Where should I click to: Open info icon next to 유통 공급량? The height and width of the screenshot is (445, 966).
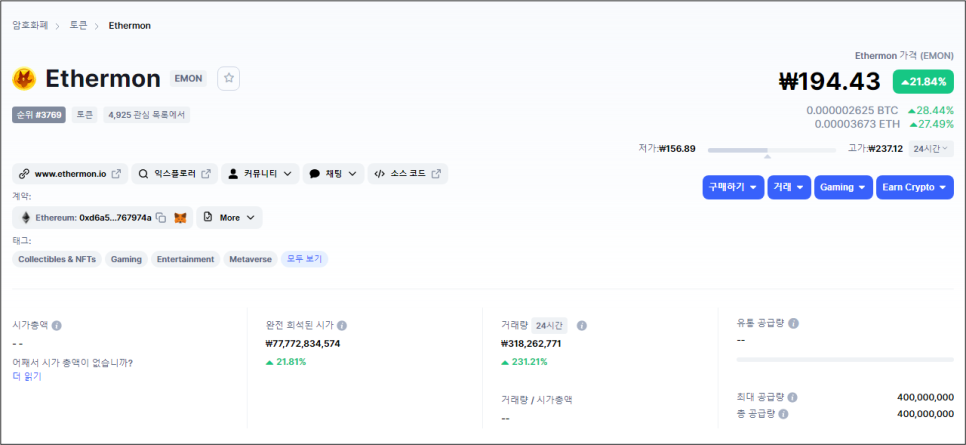tap(794, 323)
